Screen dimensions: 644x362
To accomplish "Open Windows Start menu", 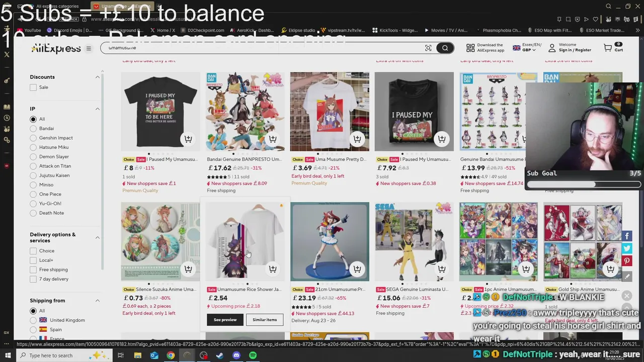I will click(x=7, y=355).
